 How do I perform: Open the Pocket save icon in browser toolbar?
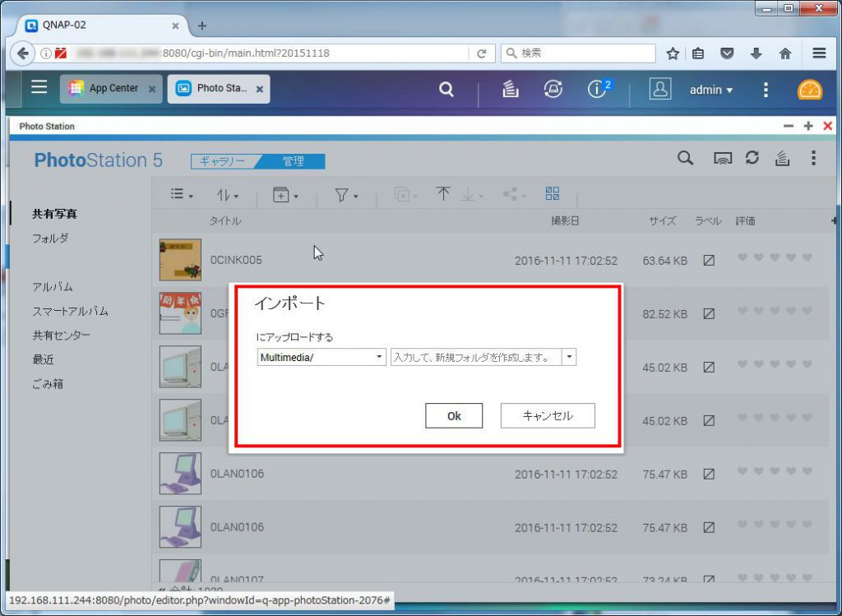[727, 53]
